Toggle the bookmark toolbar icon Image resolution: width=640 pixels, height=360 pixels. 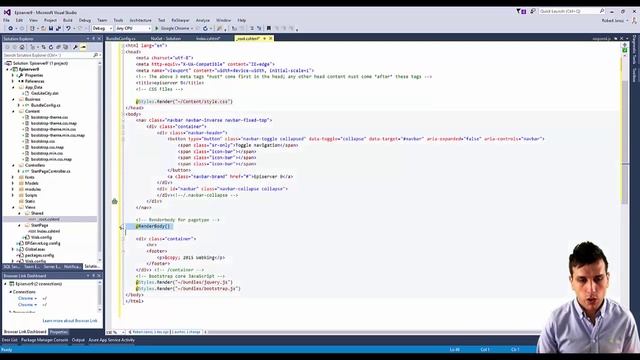pyautogui.click(x=269, y=29)
